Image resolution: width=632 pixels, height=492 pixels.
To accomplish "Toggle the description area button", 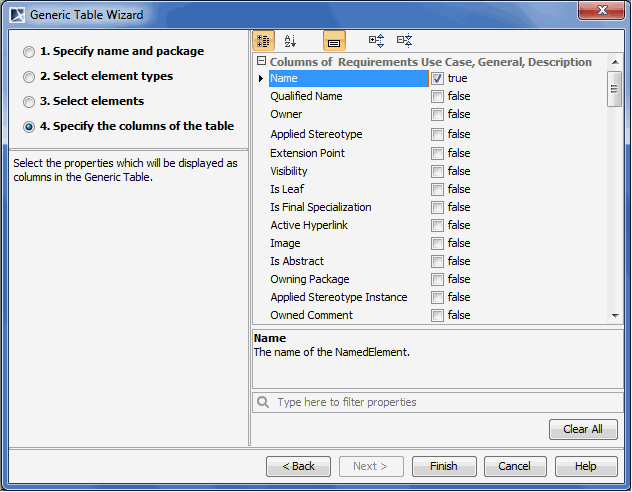I will click(334, 41).
